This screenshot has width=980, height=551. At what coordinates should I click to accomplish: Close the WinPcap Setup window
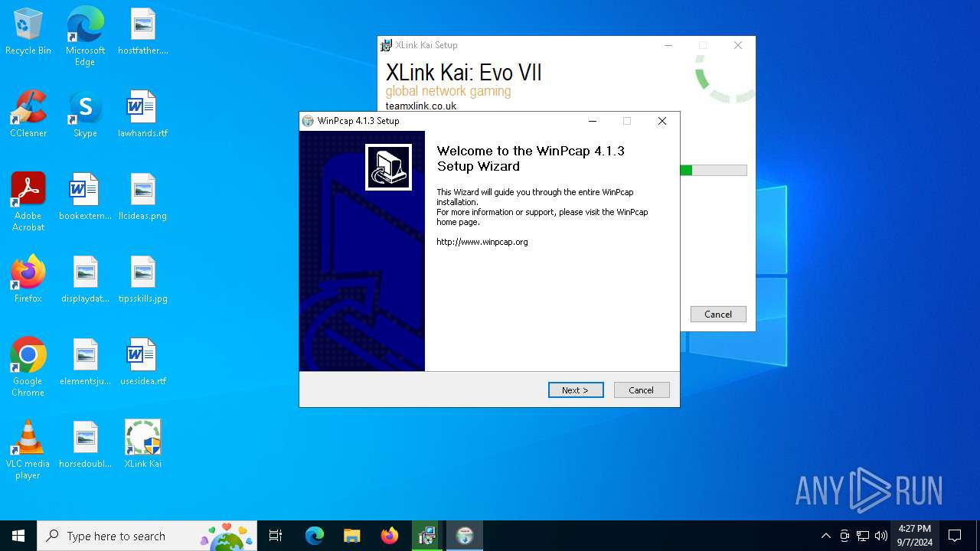(x=662, y=121)
